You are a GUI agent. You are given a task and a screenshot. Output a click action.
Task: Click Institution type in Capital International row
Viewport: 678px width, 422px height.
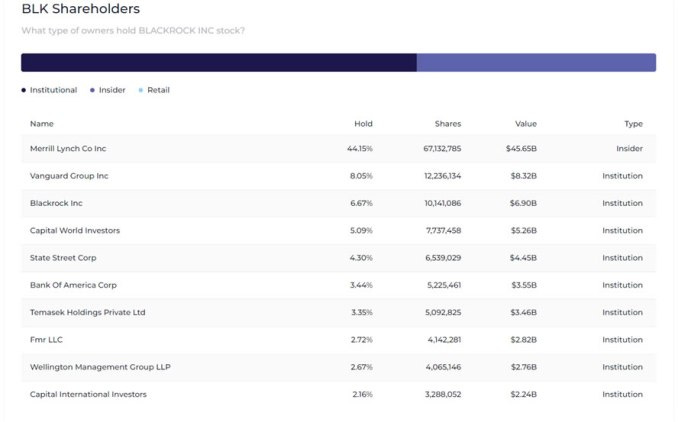coord(622,394)
